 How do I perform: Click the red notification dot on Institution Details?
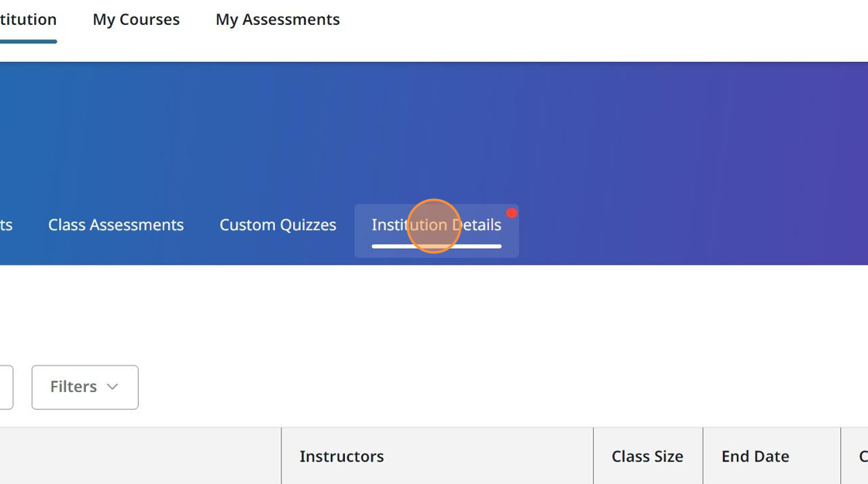click(511, 212)
